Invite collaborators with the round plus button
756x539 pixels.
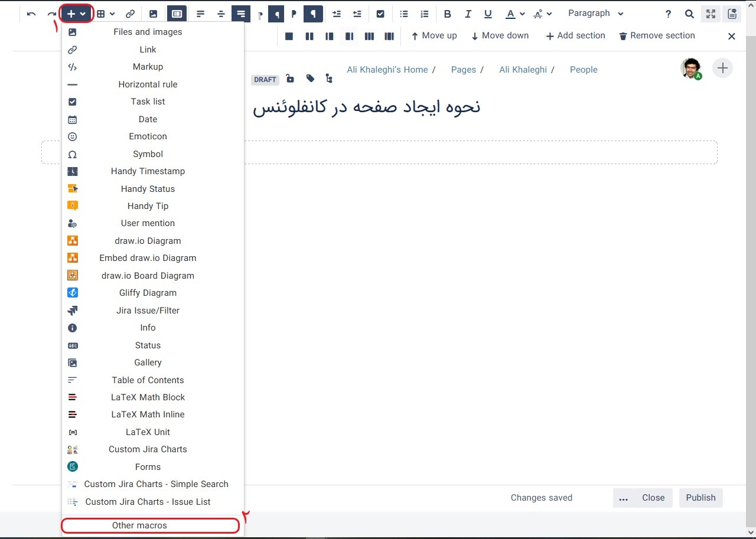tap(722, 68)
